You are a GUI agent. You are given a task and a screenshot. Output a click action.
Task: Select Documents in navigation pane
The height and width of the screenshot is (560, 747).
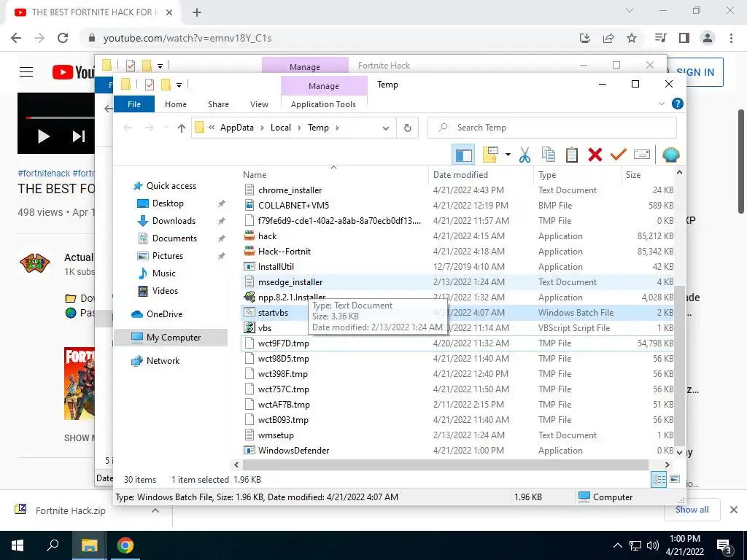click(174, 238)
